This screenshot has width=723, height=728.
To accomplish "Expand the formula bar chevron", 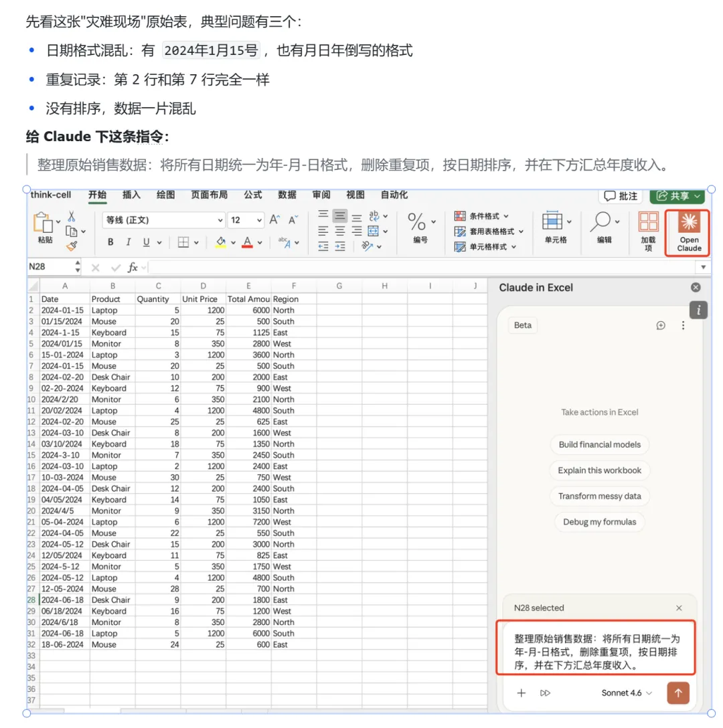I will coord(703,267).
